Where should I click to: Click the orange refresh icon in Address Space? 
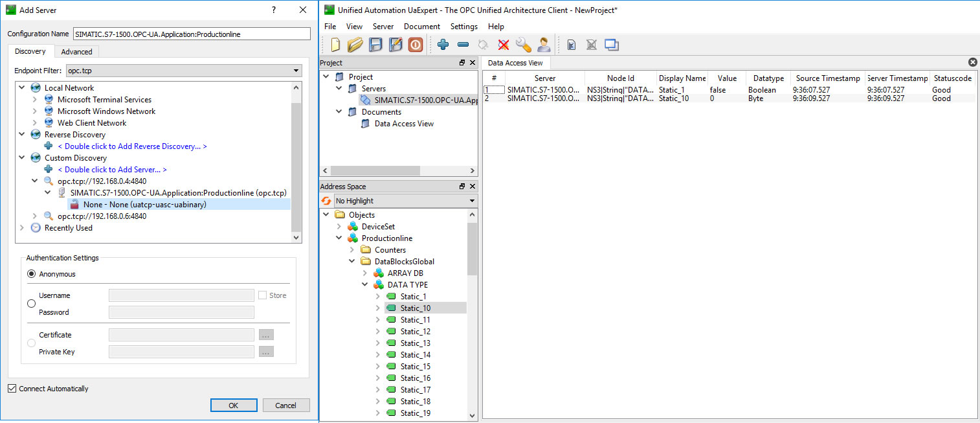tap(326, 201)
